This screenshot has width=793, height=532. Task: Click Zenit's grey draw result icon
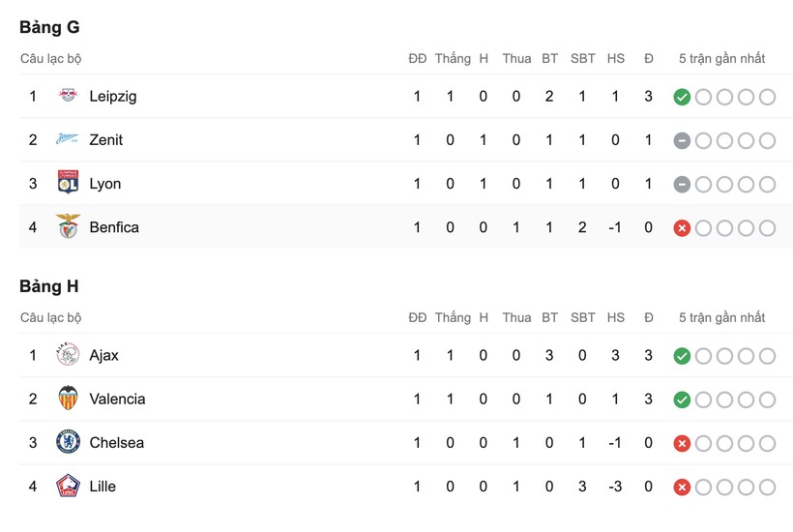[x=682, y=140]
